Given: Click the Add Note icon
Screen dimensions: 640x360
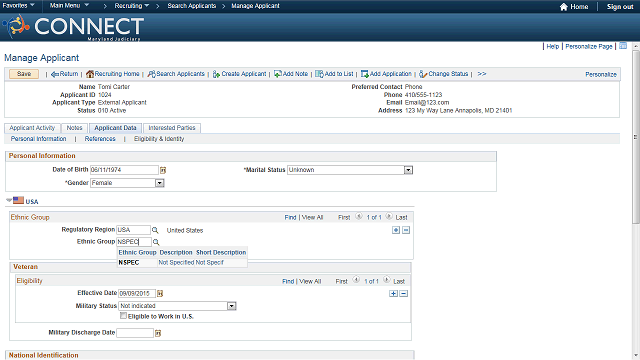Looking at the screenshot, I should (x=278, y=74).
